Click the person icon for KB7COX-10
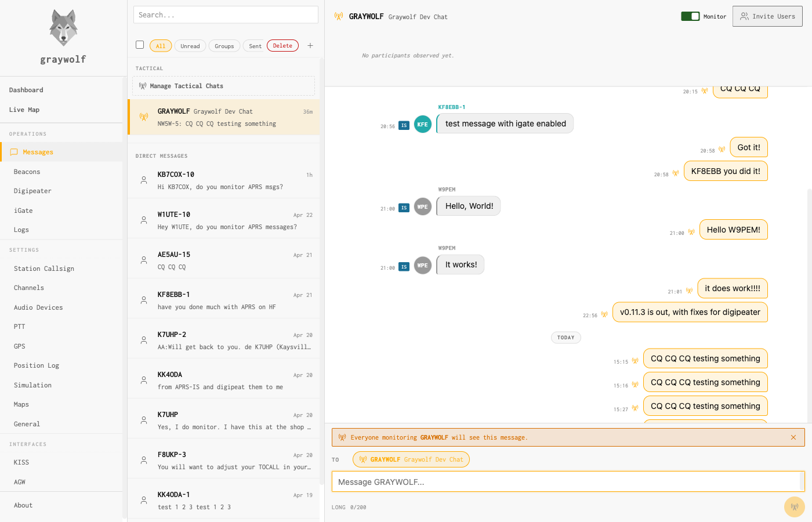The width and height of the screenshot is (812, 522). tap(144, 180)
